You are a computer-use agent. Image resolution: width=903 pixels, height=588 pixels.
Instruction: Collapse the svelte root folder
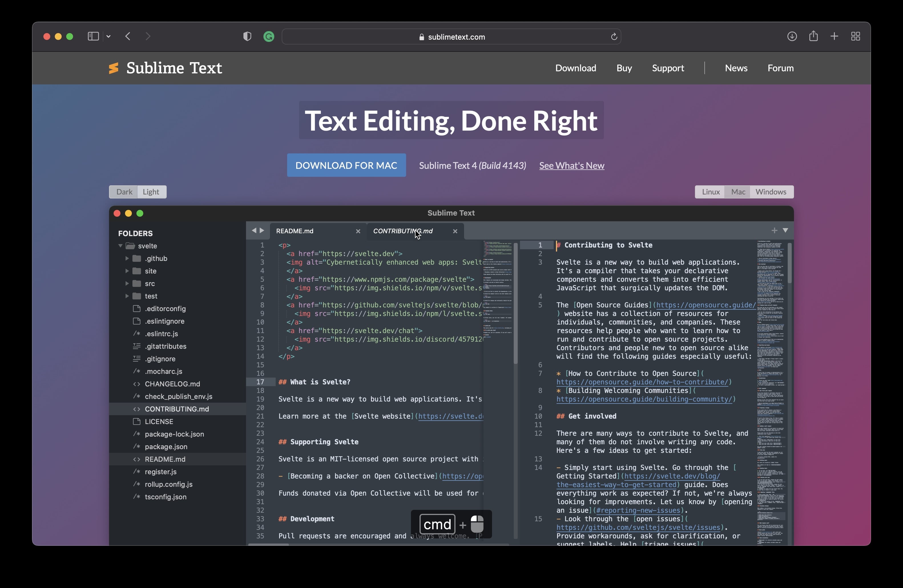[x=120, y=246]
